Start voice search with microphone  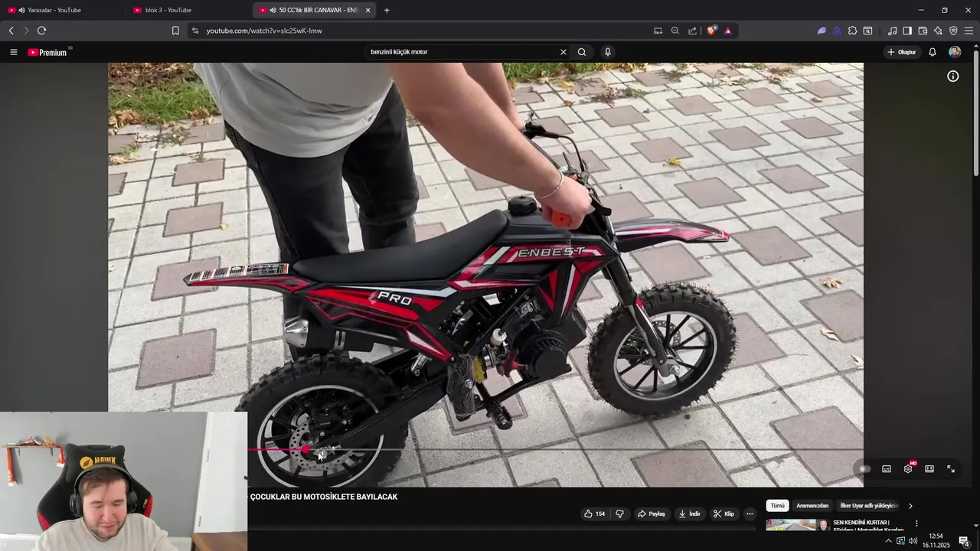[608, 52]
